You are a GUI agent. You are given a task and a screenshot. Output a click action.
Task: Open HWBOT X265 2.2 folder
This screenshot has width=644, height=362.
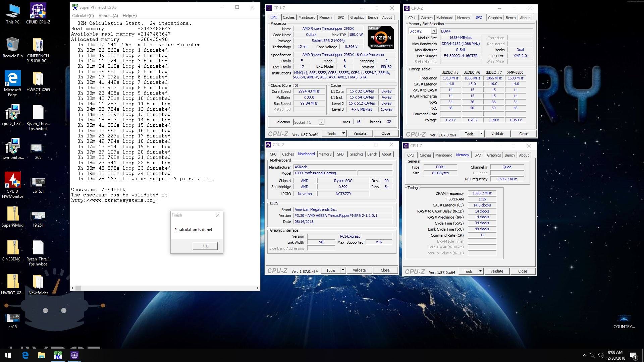pos(38,84)
